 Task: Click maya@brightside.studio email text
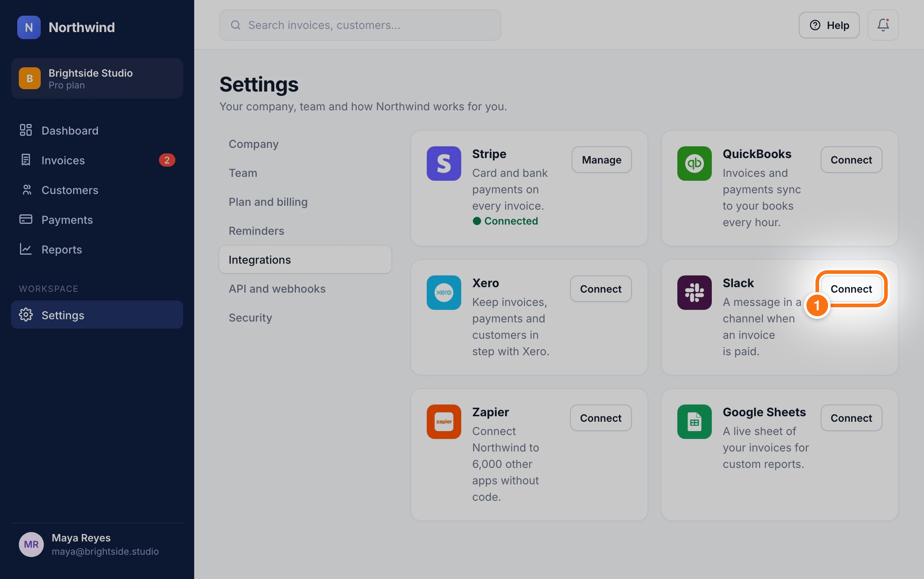105,551
